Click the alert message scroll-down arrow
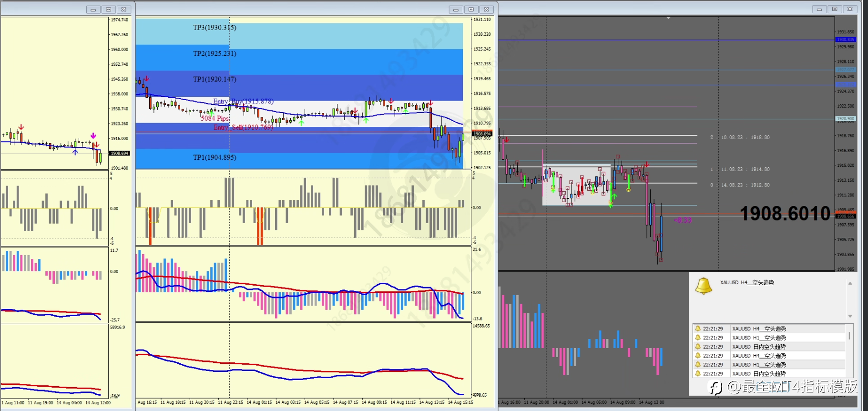This screenshot has height=411, width=868. pos(850,316)
